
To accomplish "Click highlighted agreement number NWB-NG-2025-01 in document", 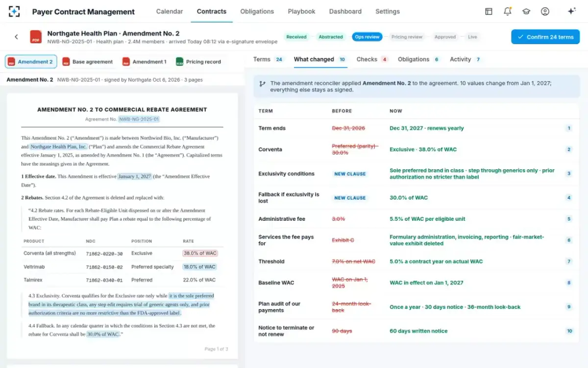I will coord(139,119).
